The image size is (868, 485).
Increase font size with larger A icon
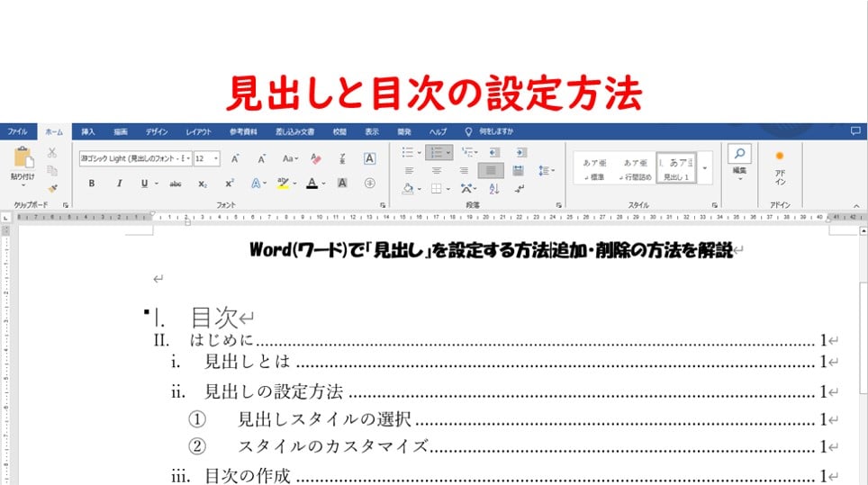click(x=235, y=158)
